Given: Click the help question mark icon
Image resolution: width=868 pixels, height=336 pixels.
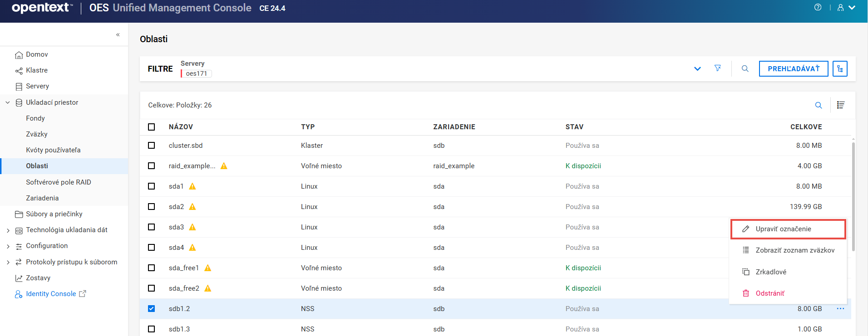Looking at the screenshot, I should tap(818, 7).
